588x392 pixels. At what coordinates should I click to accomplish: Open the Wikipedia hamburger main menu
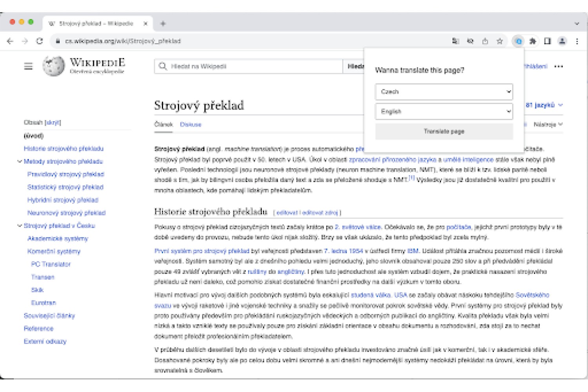(x=28, y=66)
